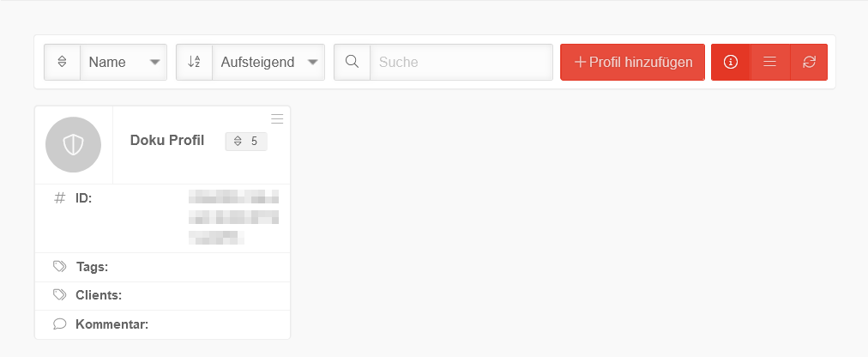This screenshot has width=868, height=357.
Task: Click the Kommentar speech bubble icon
Action: point(59,324)
